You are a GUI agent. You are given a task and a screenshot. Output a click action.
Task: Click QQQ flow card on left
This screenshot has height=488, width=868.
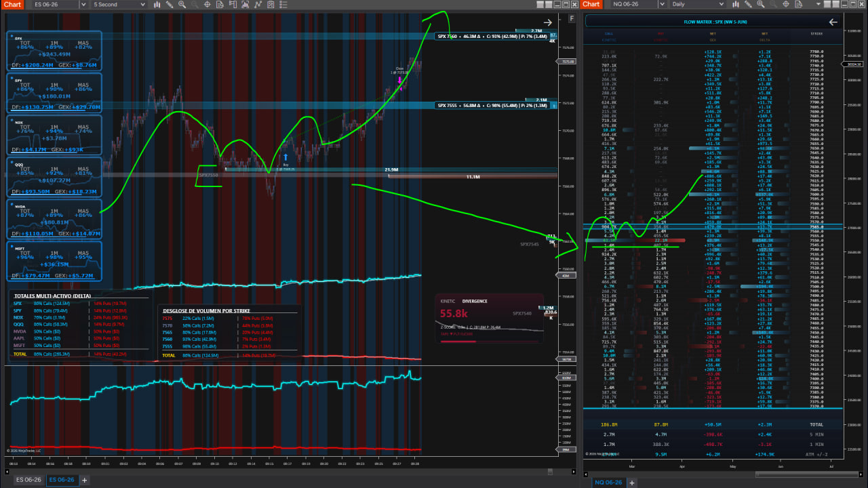point(54,176)
